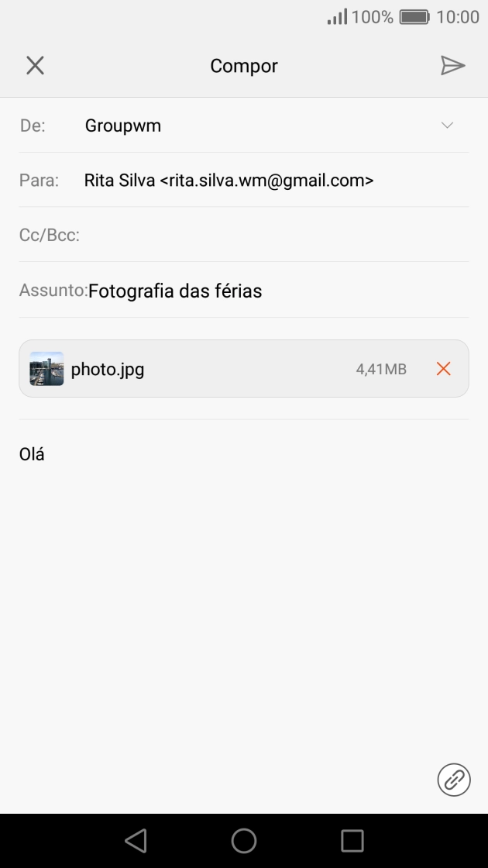Tap the Back navigation icon
Screen dimensions: 488x868
136,839
